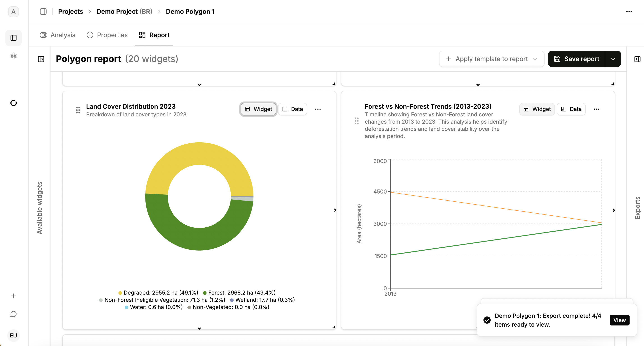The height and width of the screenshot is (346, 644).
Task: Click the Save report button
Action: pos(577,59)
